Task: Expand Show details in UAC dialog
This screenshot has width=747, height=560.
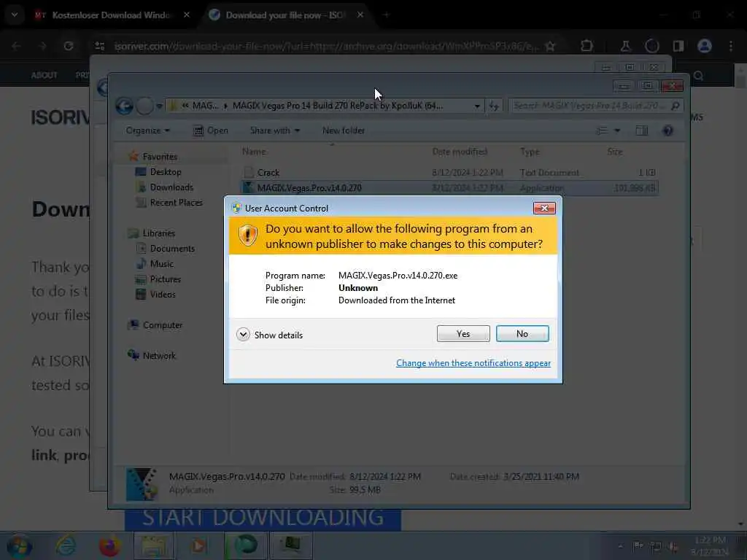Action: [x=270, y=335]
